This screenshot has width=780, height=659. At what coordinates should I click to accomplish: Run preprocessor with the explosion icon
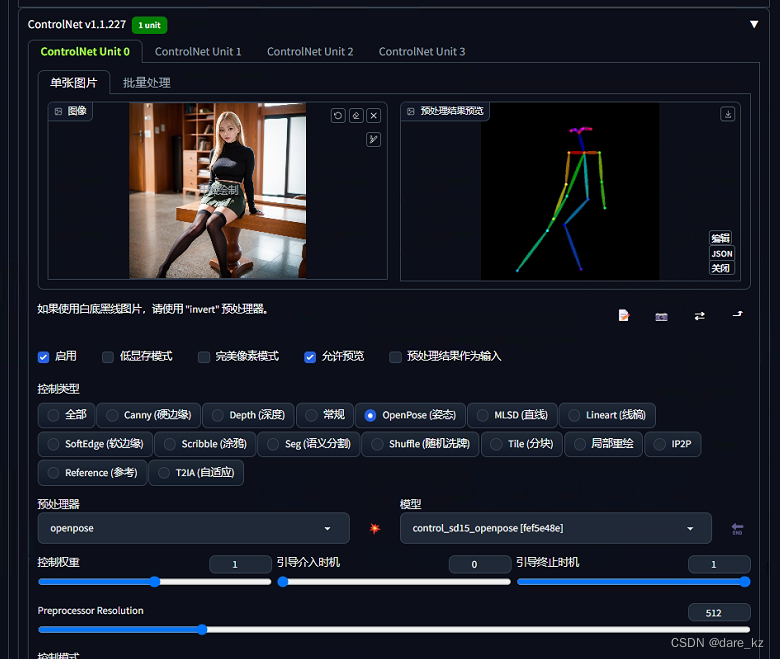[375, 528]
